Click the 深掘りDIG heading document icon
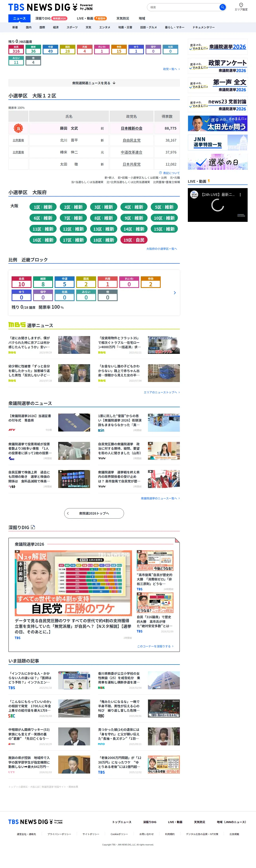Screen dimensions: 256x868 33,527
